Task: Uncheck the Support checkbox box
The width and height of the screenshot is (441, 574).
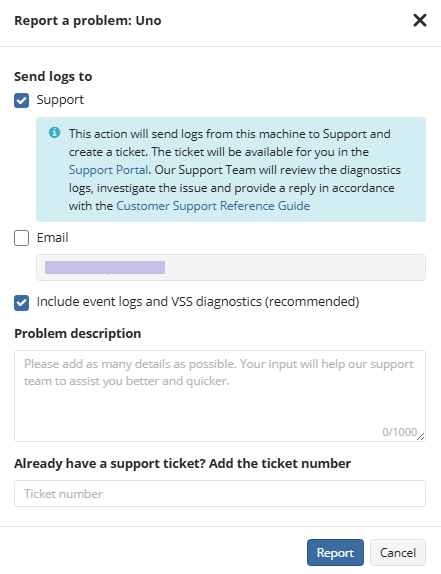Action: [22, 100]
